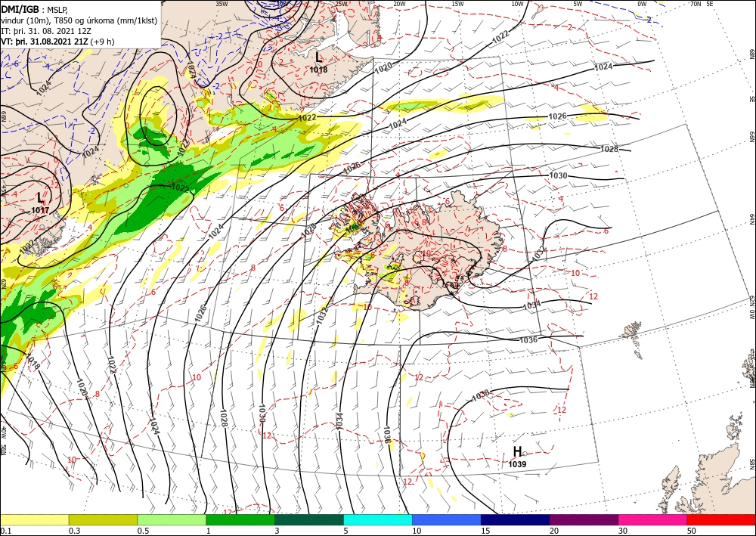Choose the navy 15–20 legend swatch
756x536 pixels.
pyautogui.click(x=516, y=519)
